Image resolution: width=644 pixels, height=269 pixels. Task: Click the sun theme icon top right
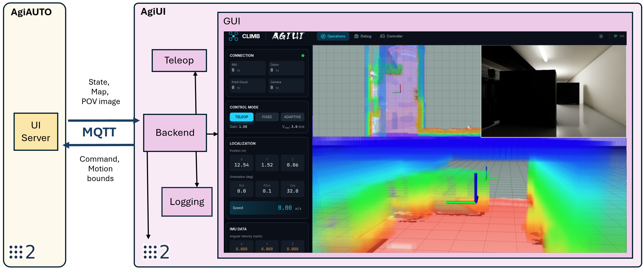[601, 36]
